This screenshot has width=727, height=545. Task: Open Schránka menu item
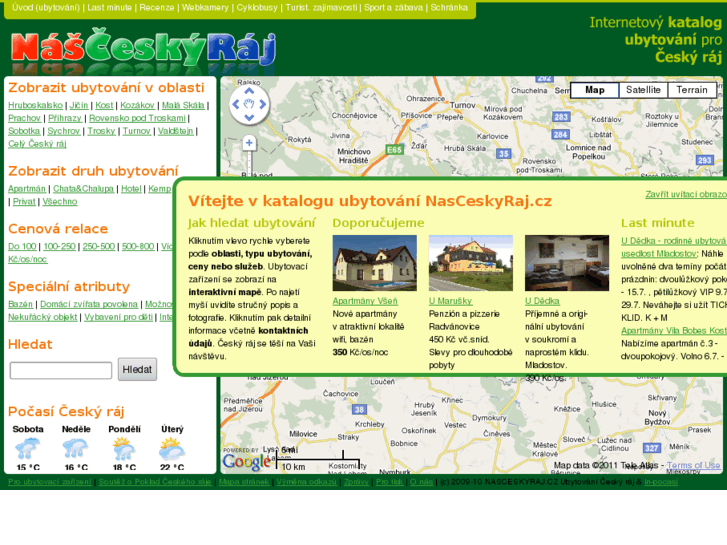pos(449,7)
